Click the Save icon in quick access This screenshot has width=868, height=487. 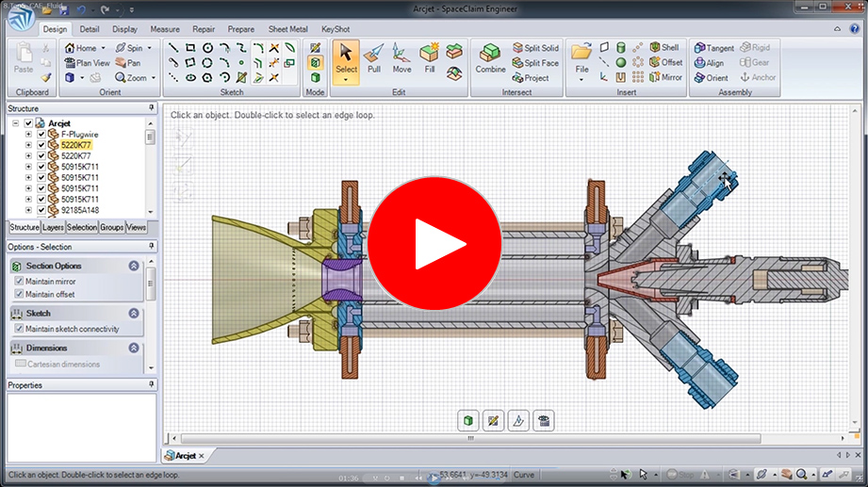64,10
